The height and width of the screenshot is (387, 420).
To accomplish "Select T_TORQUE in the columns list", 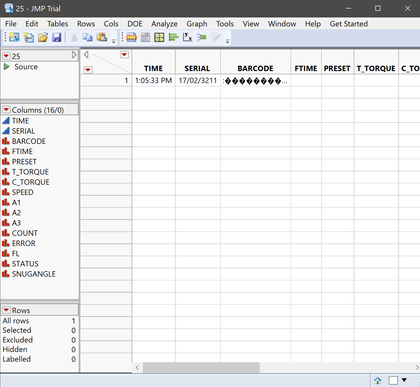I will (30, 172).
